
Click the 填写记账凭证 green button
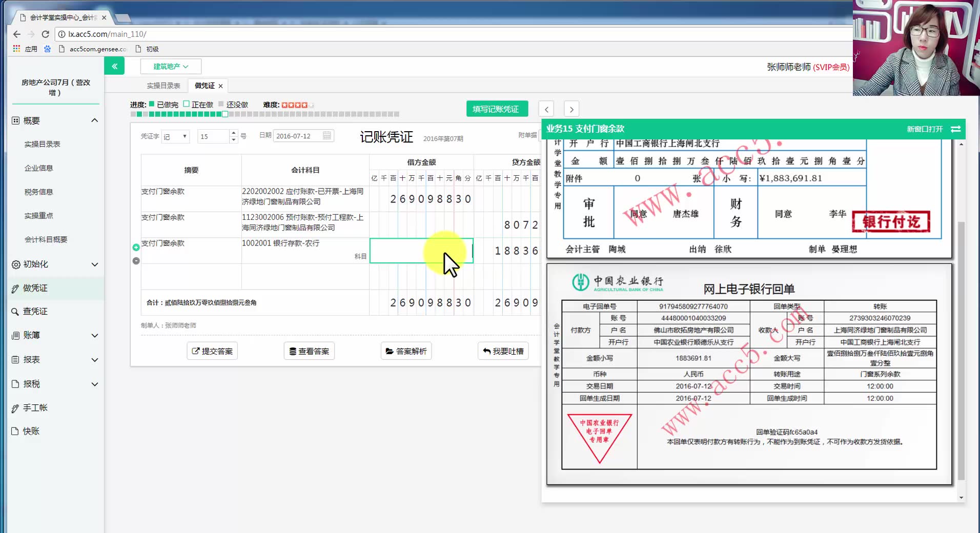496,109
